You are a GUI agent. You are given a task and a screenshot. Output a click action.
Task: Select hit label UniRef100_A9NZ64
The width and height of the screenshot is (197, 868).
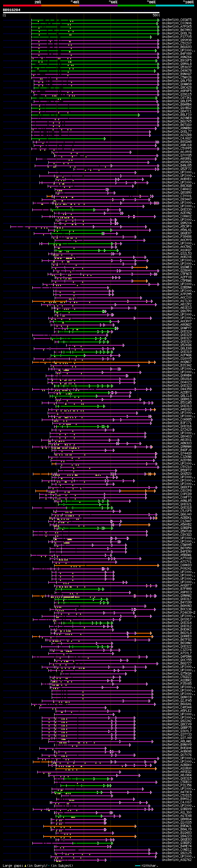177,57
